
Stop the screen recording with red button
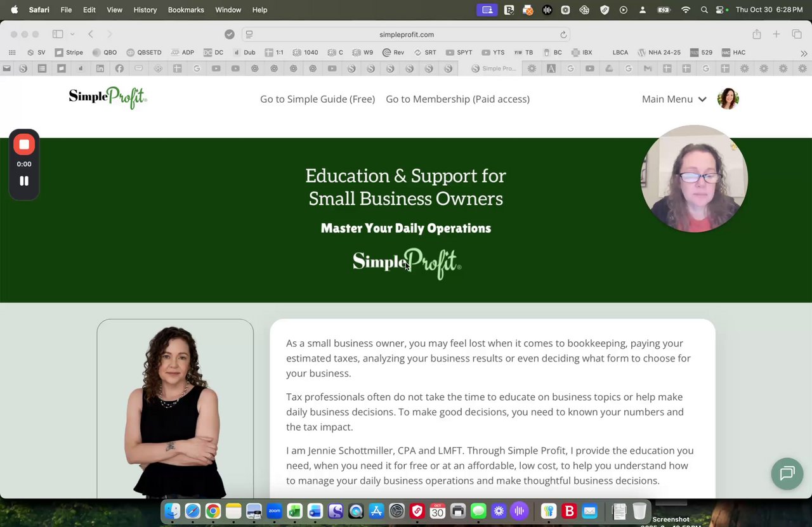click(x=24, y=145)
